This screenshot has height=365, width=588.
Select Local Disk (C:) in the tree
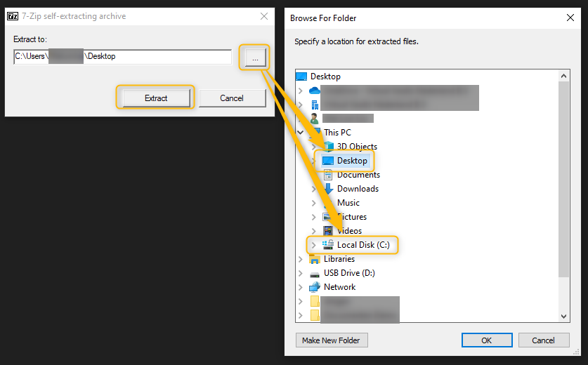(362, 245)
